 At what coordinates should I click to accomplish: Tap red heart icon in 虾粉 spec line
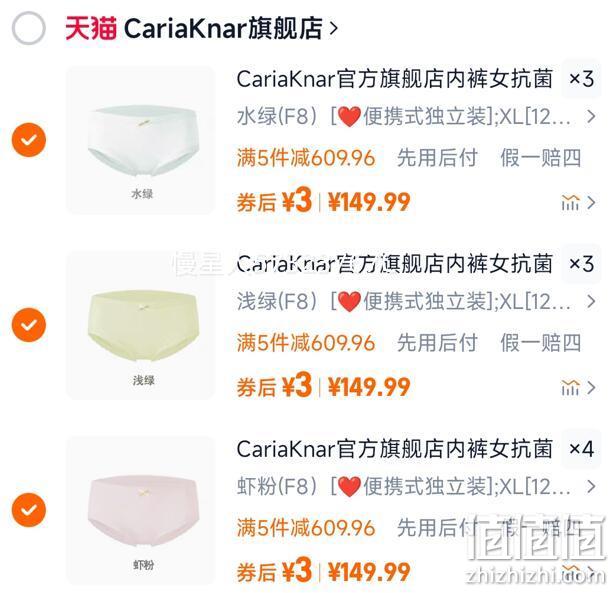click(x=349, y=487)
